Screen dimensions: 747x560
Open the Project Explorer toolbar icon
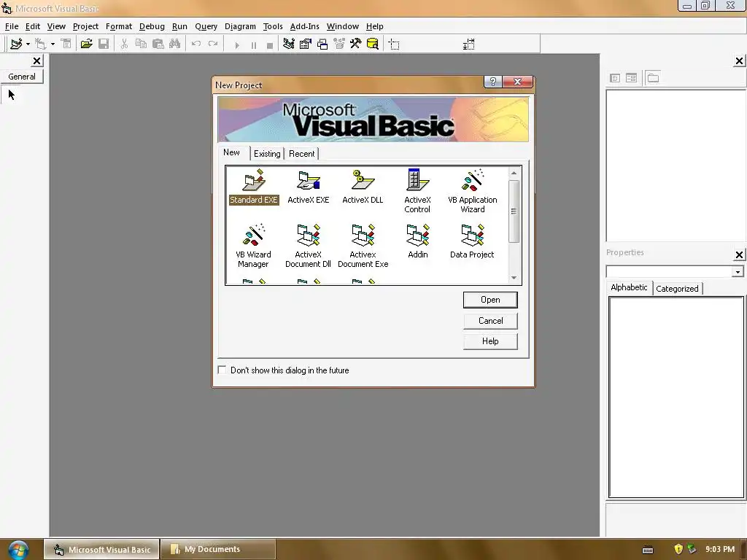coord(289,44)
